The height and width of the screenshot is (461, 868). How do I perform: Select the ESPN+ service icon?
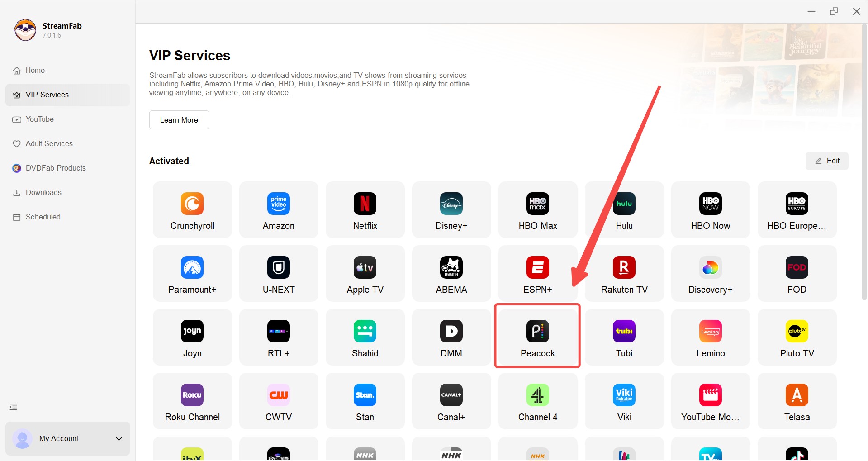[x=537, y=274]
